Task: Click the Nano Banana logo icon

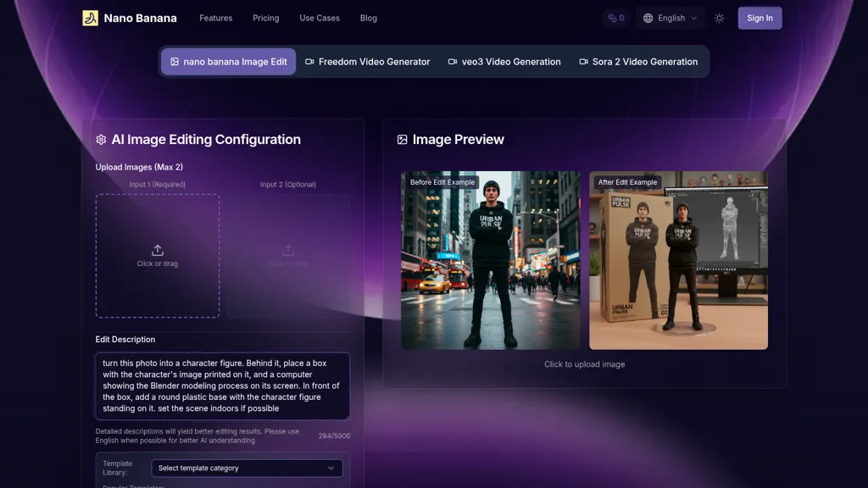Action: pyautogui.click(x=90, y=18)
